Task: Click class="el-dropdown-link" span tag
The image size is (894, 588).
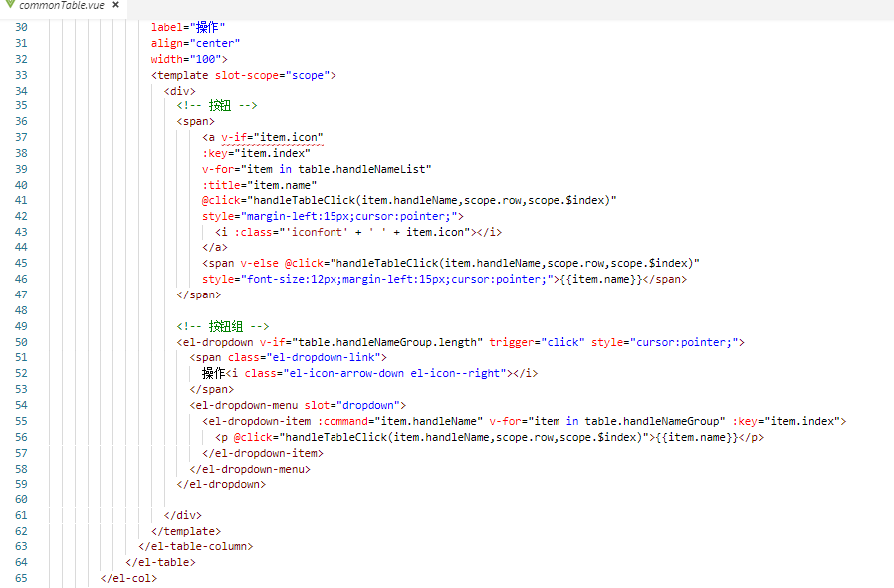Action: click(288, 358)
